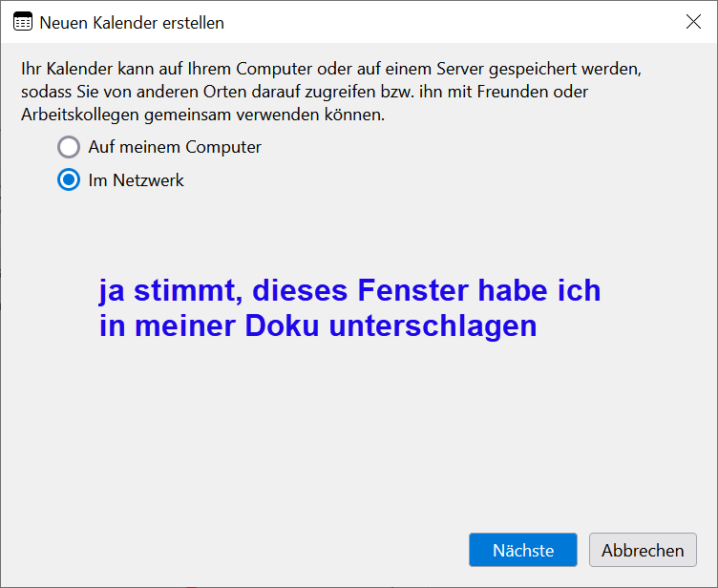
Task: Select the Auf meinem Computer radio button
Action: (69, 147)
